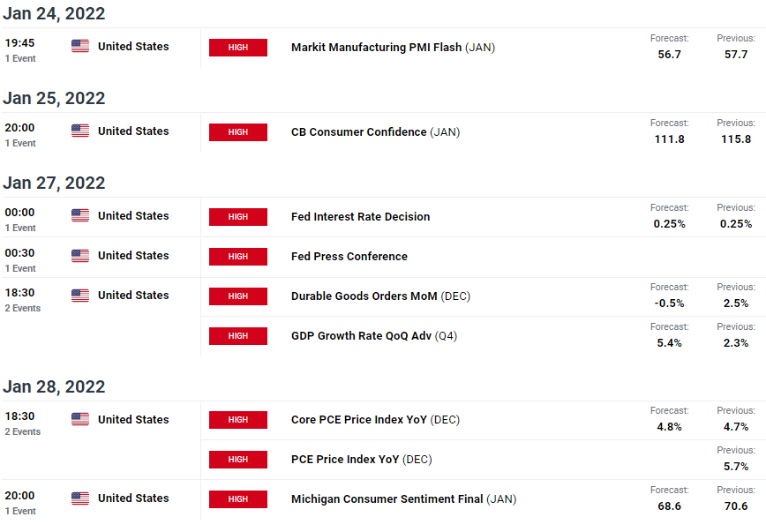
Task: Click the HIGH badge beside Durable Goods Orders MoM
Action: click(238, 296)
